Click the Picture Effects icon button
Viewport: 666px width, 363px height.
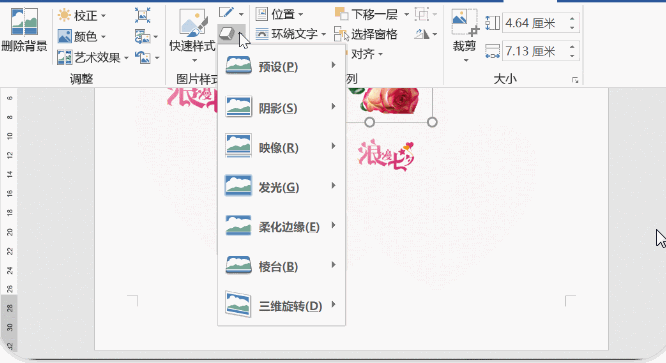tap(226, 33)
